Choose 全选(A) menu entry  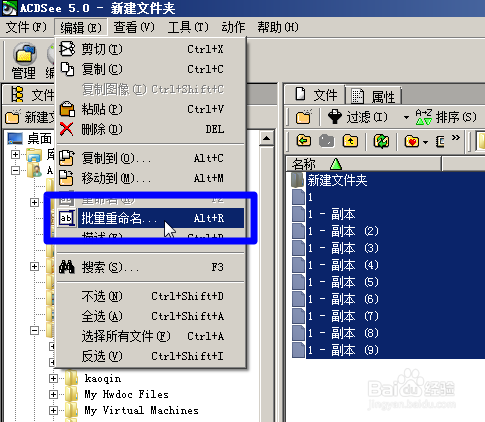point(151,316)
